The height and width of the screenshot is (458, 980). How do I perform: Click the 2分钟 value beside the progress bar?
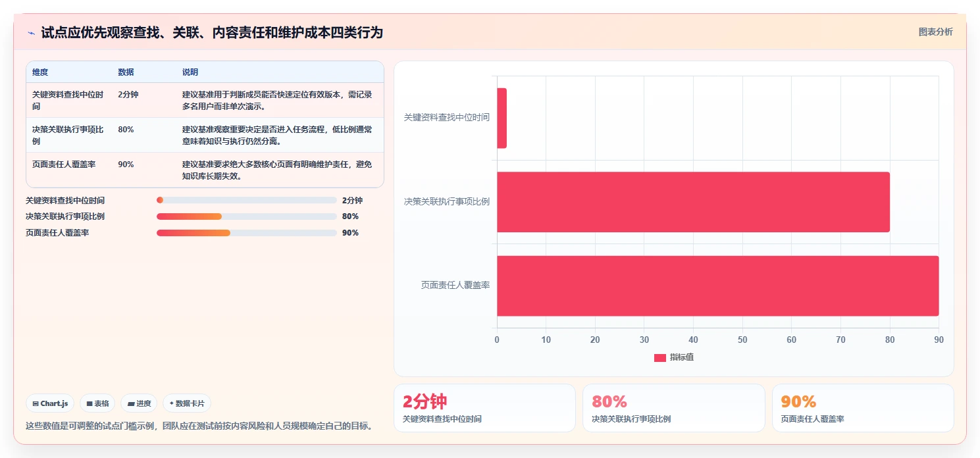click(x=352, y=200)
